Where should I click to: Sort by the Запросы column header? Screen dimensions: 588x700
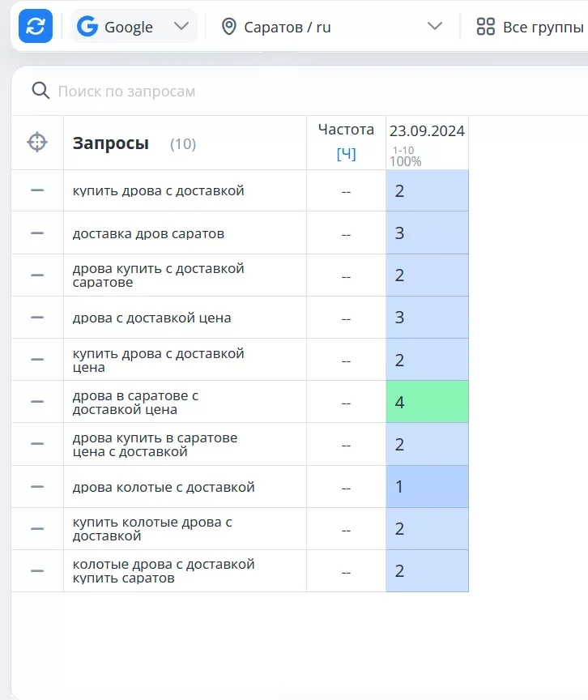(x=111, y=143)
